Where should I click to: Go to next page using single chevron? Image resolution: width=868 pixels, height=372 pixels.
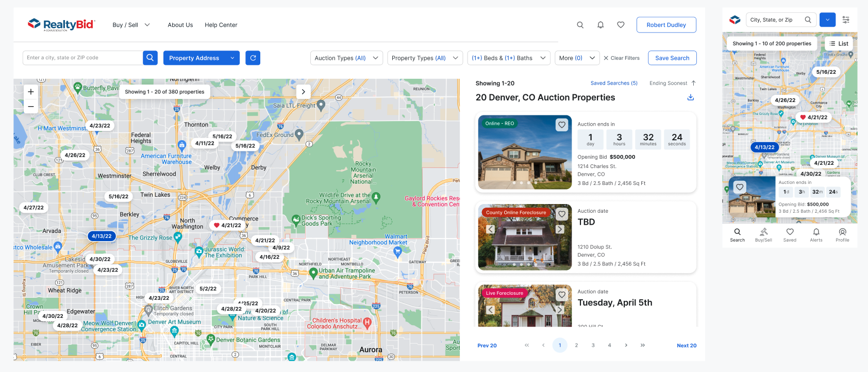pos(626,345)
